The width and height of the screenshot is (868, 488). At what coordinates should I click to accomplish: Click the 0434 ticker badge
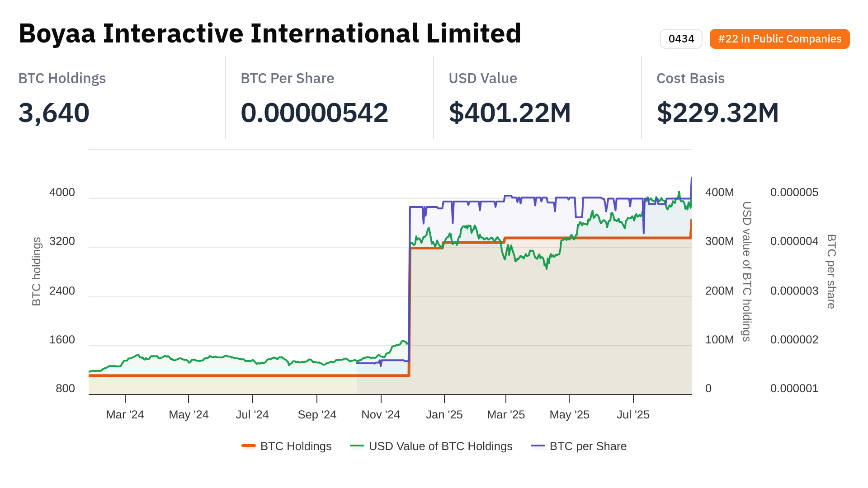tap(681, 39)
